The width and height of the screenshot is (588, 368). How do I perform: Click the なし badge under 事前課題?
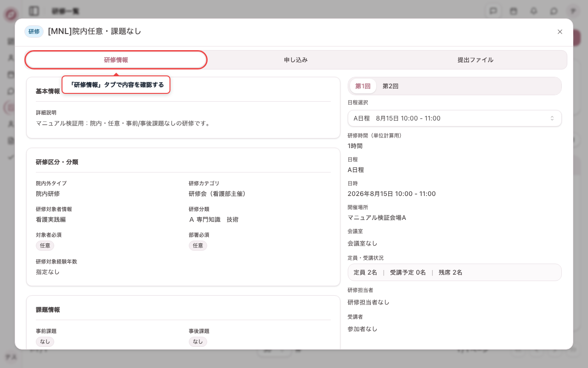point(45,342)
